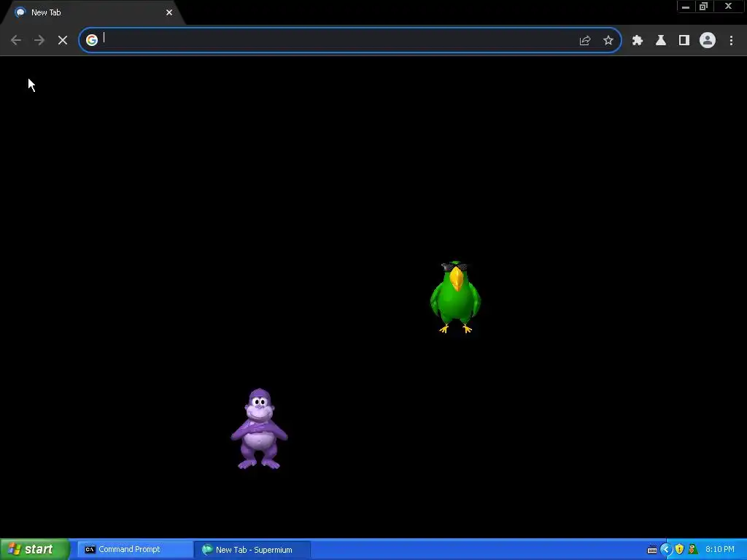
Task: Close the New Tab tab
Action: coord(169,13)
